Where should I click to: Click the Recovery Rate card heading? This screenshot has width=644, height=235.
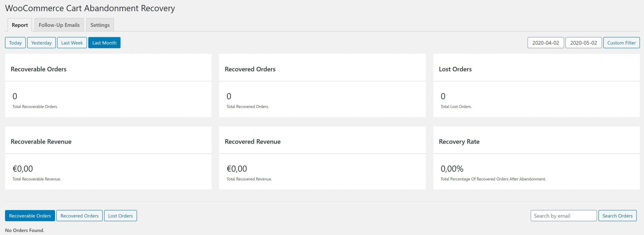click(459, 142)
